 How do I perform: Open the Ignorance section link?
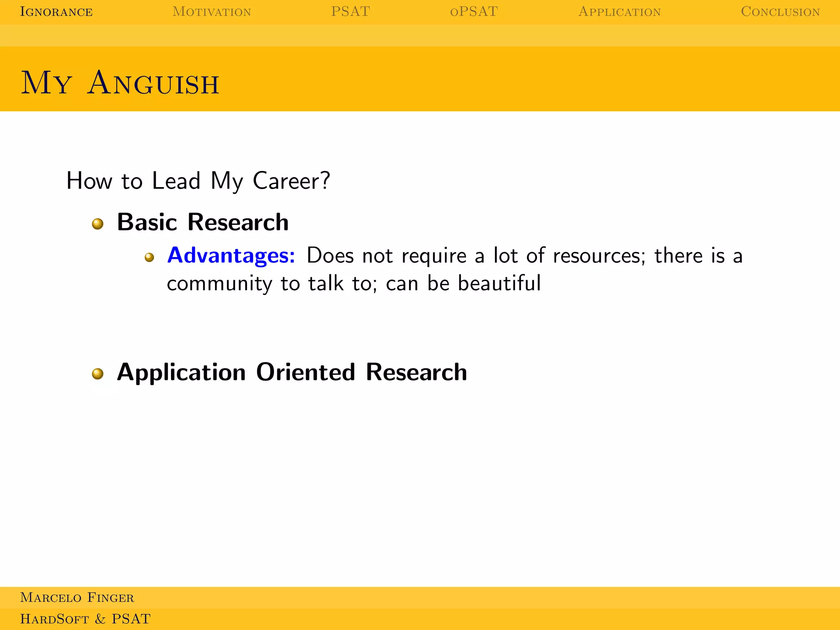click(x=56, y=11)
